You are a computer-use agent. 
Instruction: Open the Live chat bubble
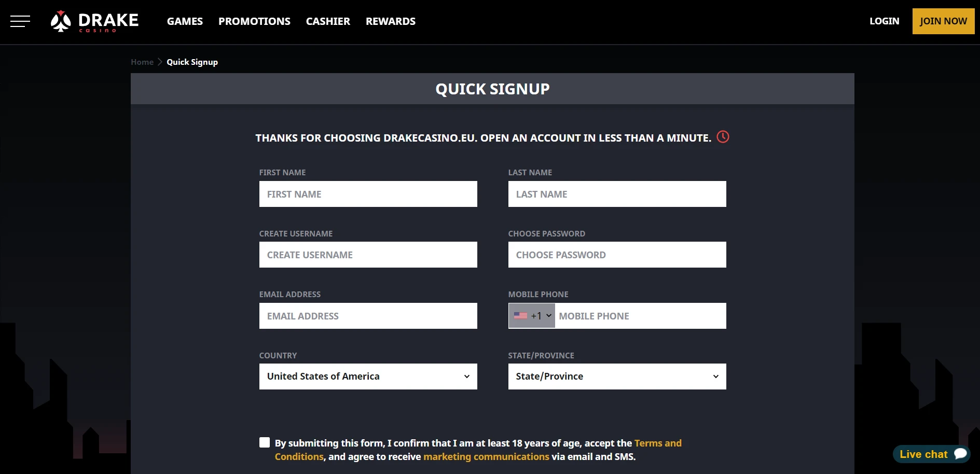point(932,454)
